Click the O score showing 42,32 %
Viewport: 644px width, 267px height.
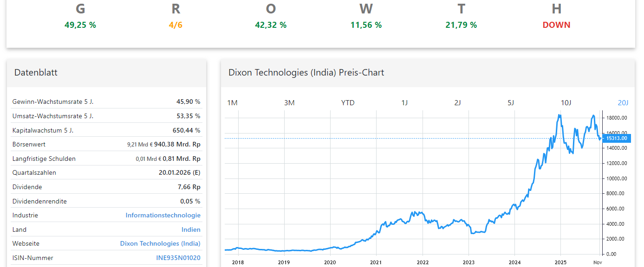coord(271,25)
